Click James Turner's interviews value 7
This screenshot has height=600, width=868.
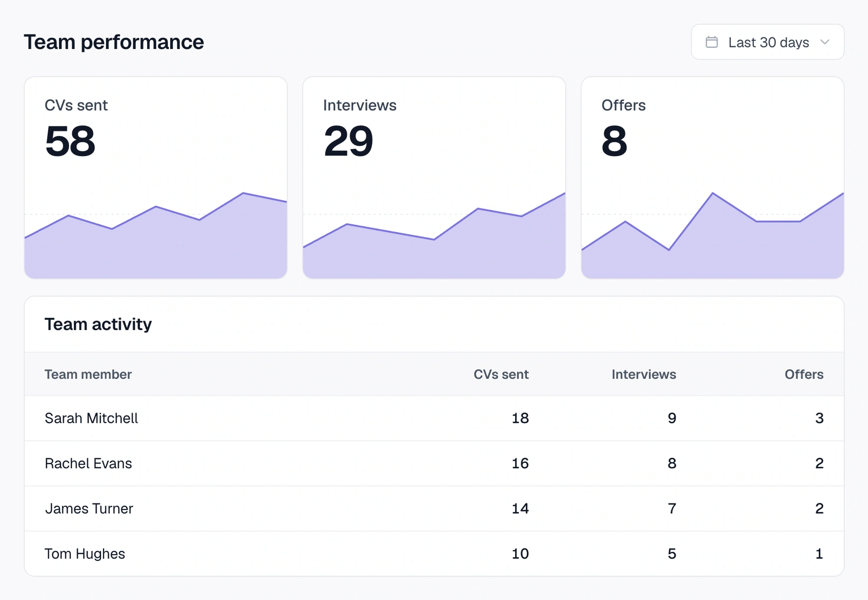point(672,508)
